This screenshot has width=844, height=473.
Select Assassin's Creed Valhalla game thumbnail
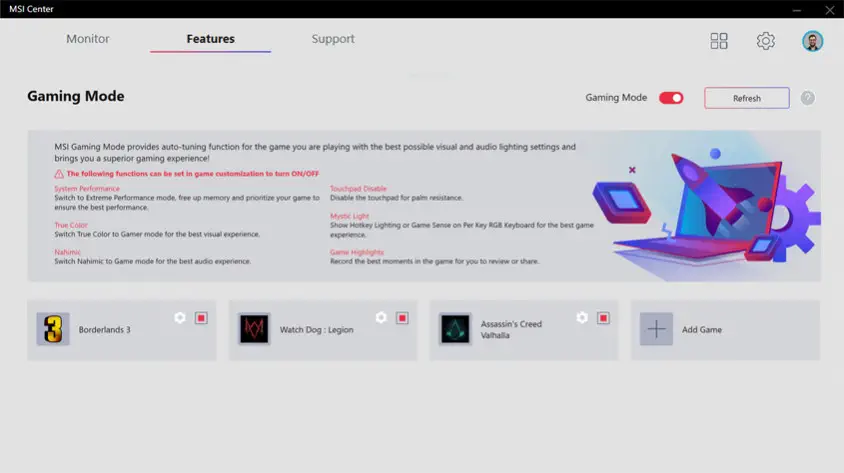coord(455,330)
